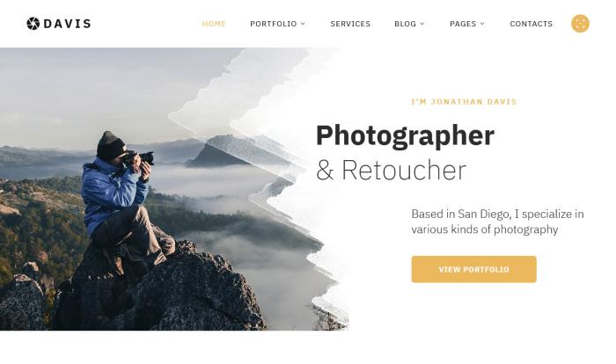Click the camera aperture logo icon
Screen dimensions: 616x364
click(33, 24)
